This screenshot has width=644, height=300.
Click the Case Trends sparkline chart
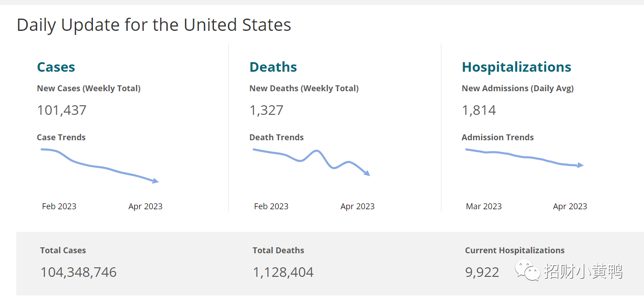(x=100, y=166)
